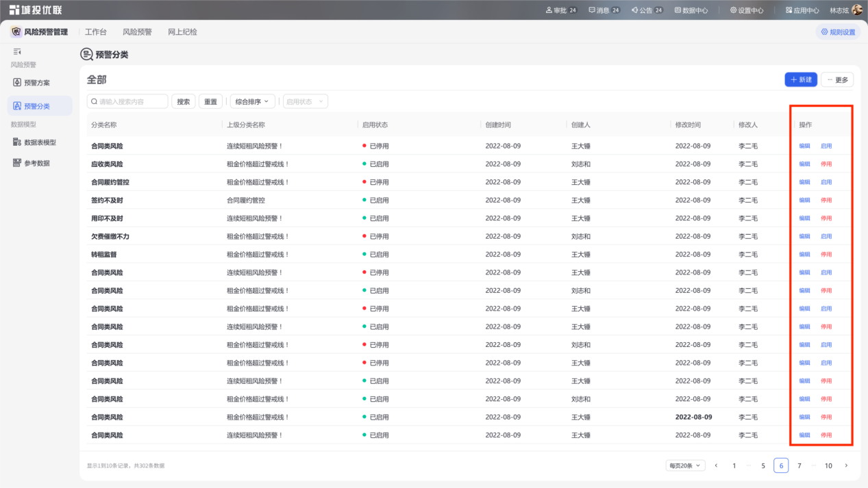Click the user avatar of 林志炫

coord(857,10)
